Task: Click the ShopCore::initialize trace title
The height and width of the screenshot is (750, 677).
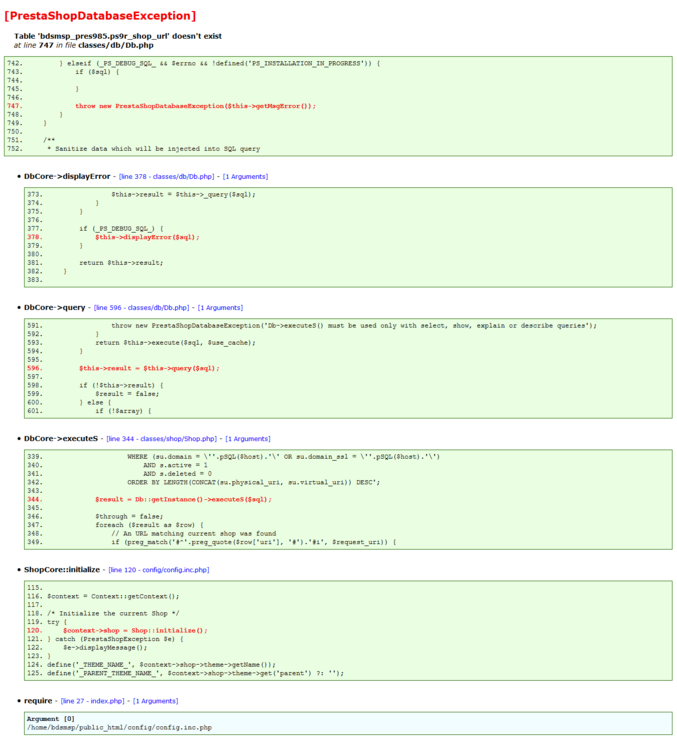Action: (62, 570)
